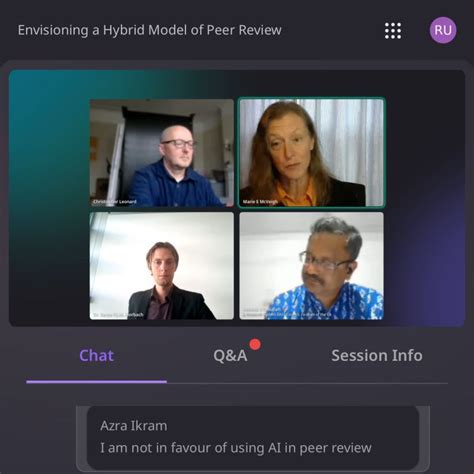
Task: Click the Azra Ikram sender name
Action: pyautogui.click(x=134, y=426)
